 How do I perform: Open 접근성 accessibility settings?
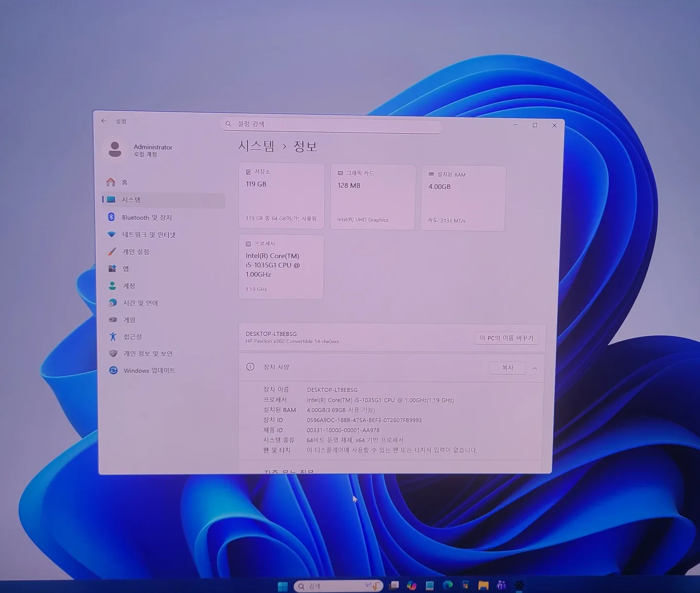click(x=132, y=336)
